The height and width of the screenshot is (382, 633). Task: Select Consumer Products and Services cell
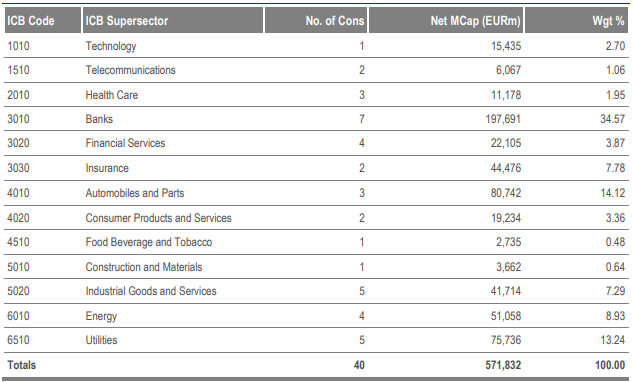coord(158,218)
